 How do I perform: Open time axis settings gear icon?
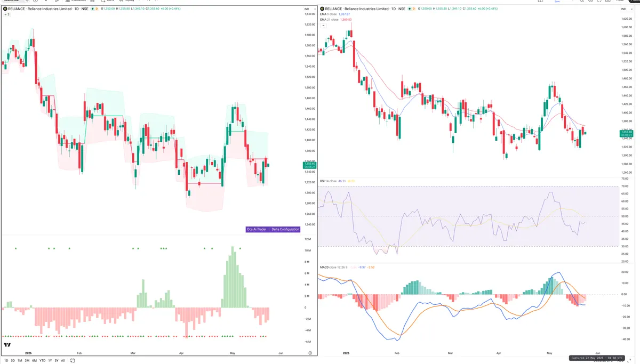click(x=310, y=353)
